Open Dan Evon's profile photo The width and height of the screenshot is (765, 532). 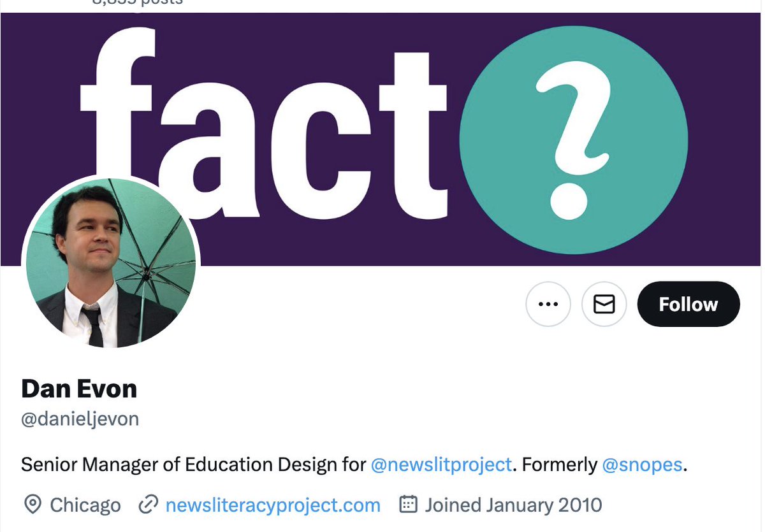point(111,263)
